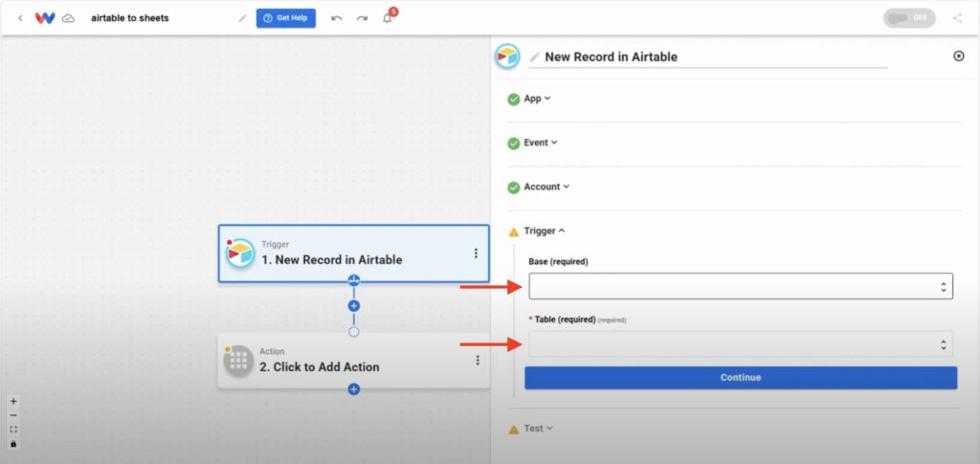The image size is (980, 464).
Task: Select the New Record in Airtable trigger node
Action: coord(354,254)
